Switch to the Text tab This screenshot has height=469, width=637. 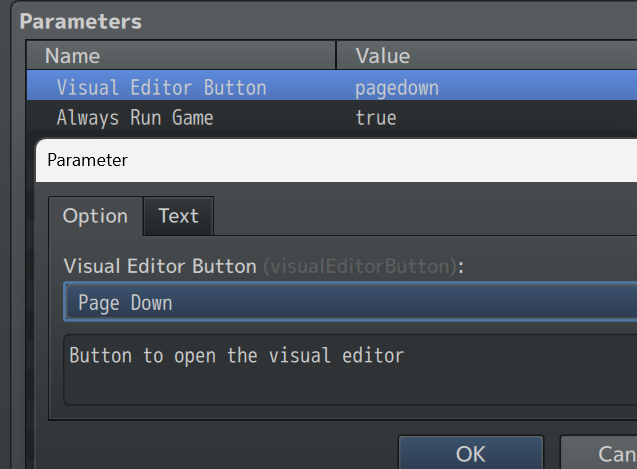coord(178,216)
